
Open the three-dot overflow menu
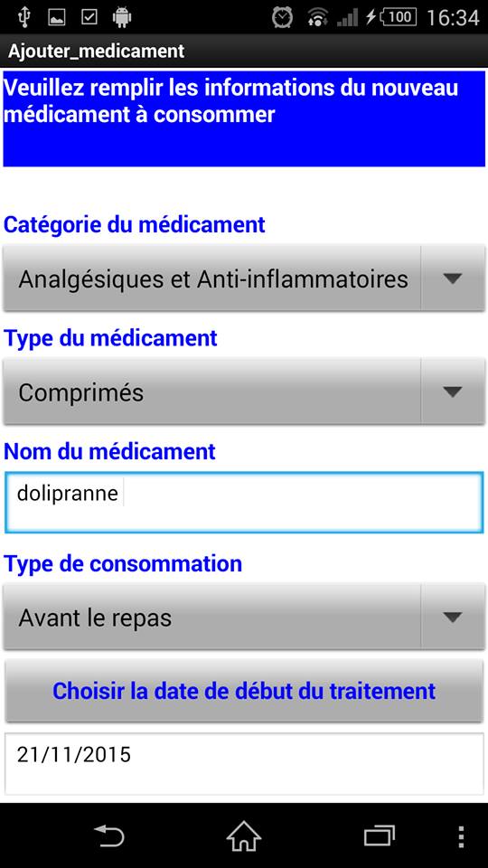(461, 837)
